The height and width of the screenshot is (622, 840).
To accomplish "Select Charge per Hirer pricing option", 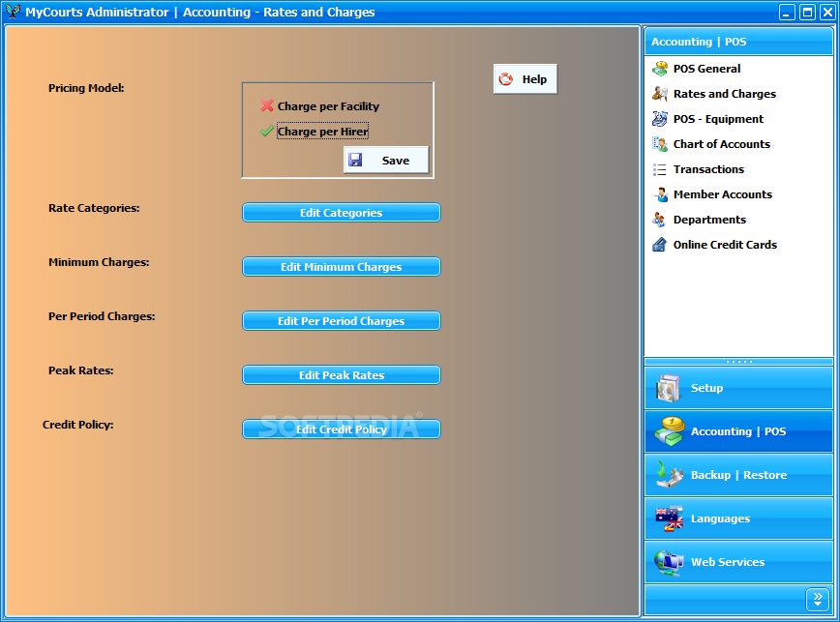I will (315, 132).
